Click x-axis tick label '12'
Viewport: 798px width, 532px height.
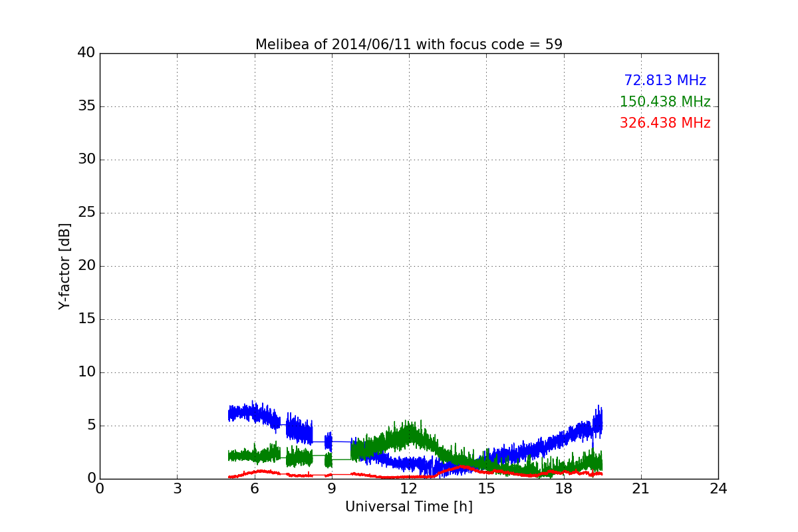[409, 489]
